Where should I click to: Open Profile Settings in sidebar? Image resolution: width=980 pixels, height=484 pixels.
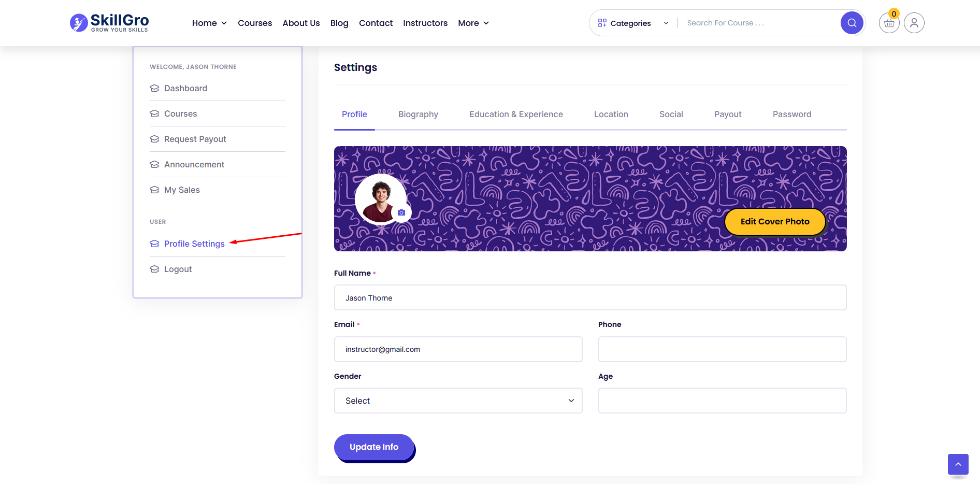pyautogui.click(x=194, y=244)
